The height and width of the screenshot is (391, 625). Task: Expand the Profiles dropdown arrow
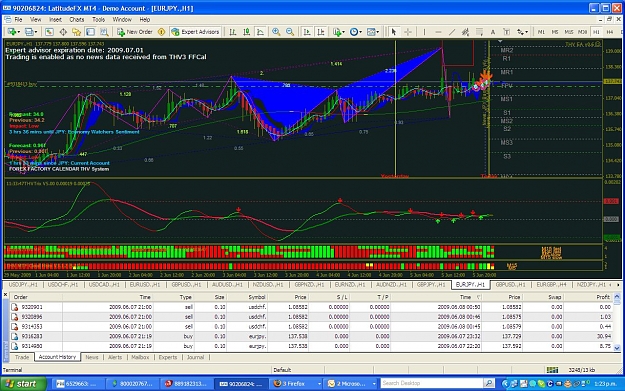pos(36,32)
